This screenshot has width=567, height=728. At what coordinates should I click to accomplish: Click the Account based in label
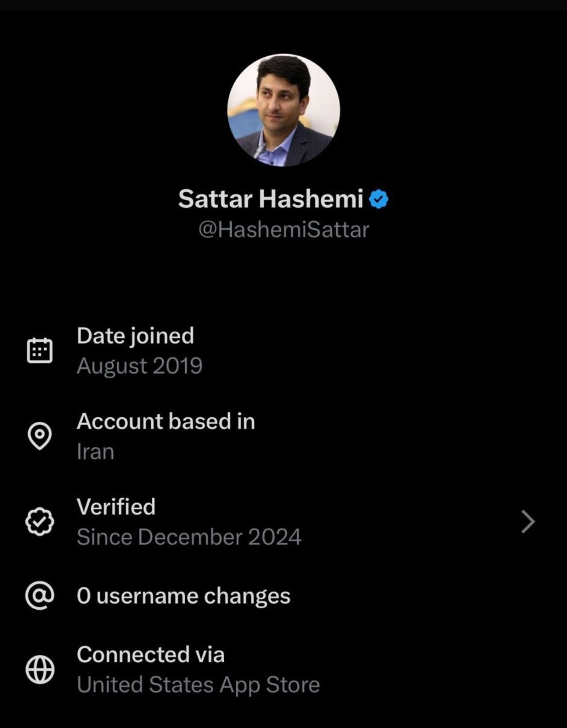(x=166, y=421)
